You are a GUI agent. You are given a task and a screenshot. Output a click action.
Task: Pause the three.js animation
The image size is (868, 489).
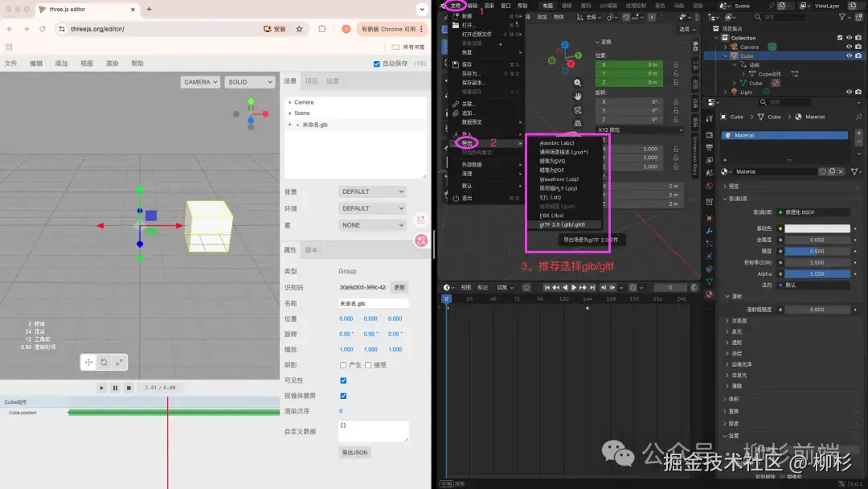(115, 388)
